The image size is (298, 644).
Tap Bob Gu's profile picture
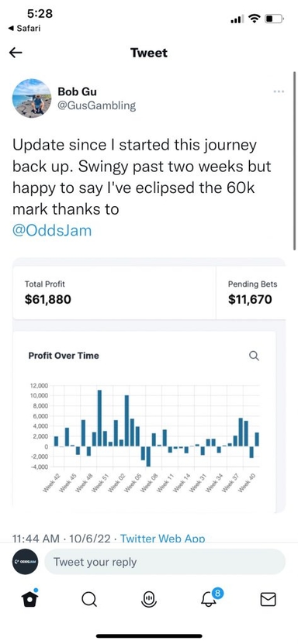[32, 98]
